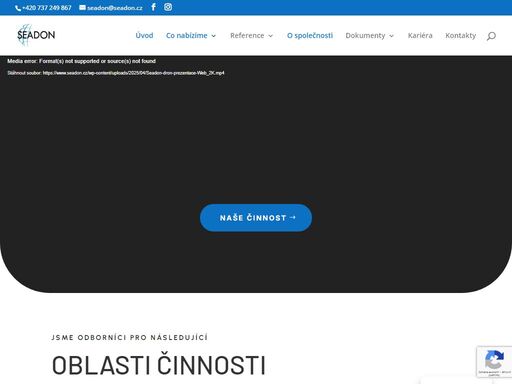This screenshot has width=512, height=384.
Task: Click the search magnifier icon
Action: [x=491, y=36]
